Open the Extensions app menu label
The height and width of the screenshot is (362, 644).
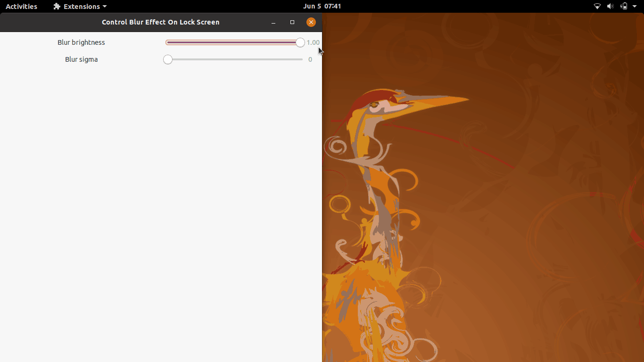[82, 7]
